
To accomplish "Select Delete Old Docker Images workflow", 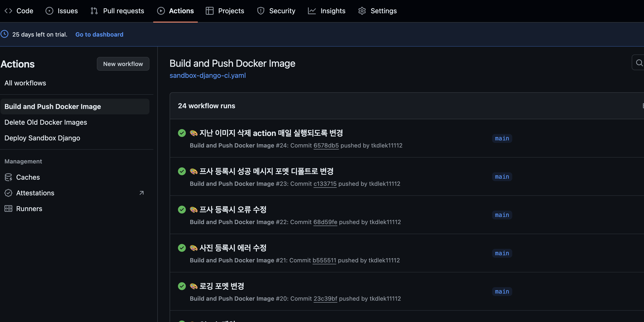I will (46, 122).
